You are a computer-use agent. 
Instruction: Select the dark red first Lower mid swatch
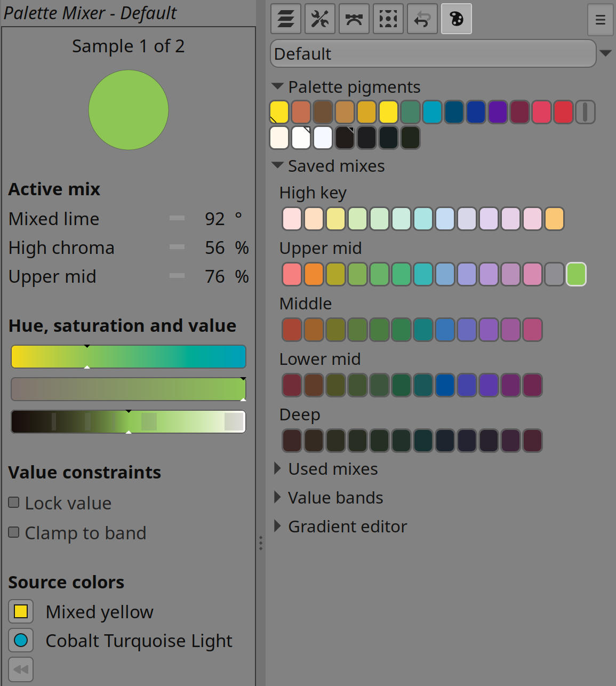coord(292,385)
